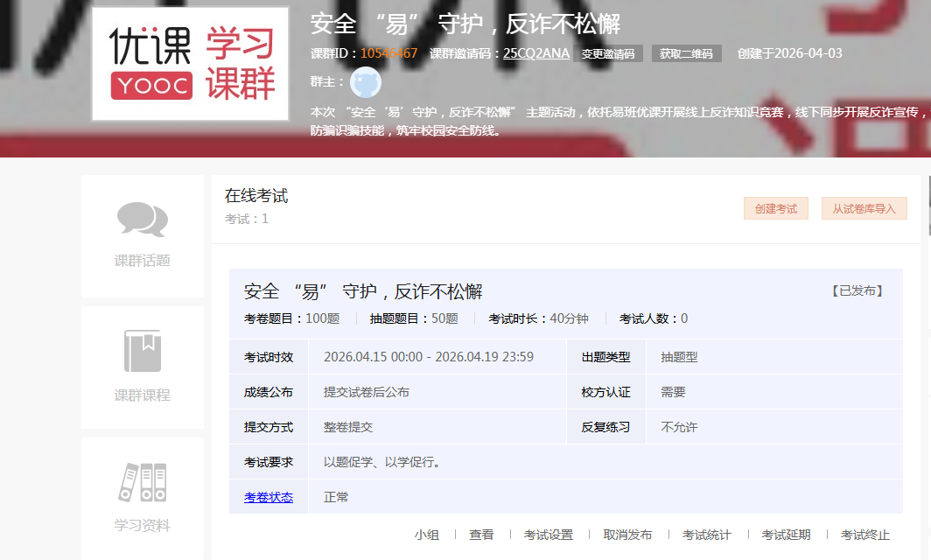Click the 创建考试 button
931x560 pixels.
(775, 209)
